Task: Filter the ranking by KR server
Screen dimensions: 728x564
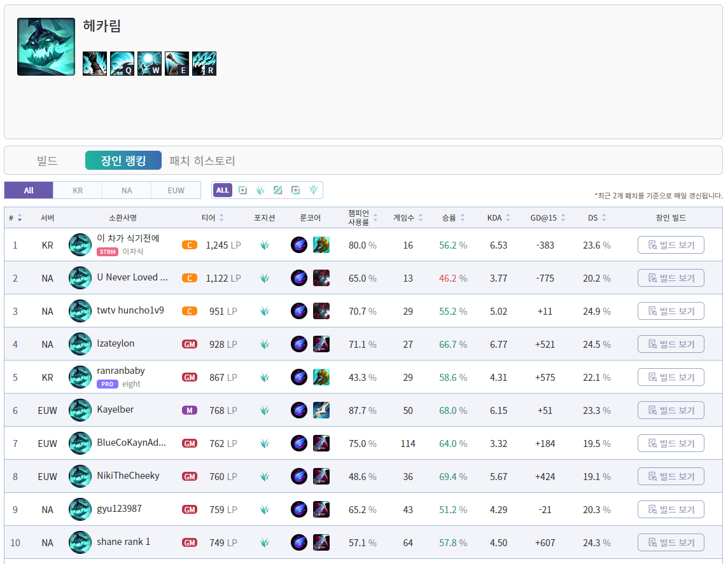Action: 78,190
